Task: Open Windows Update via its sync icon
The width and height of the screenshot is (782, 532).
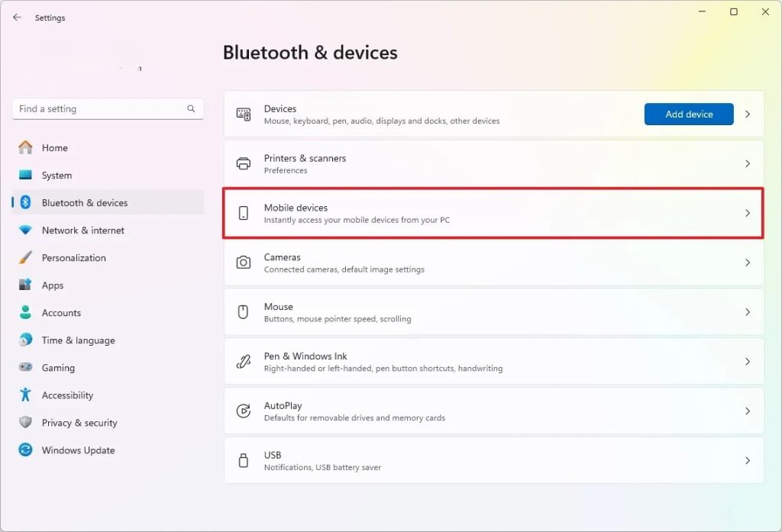Action: pyautogui.click(x=26, y=450)
